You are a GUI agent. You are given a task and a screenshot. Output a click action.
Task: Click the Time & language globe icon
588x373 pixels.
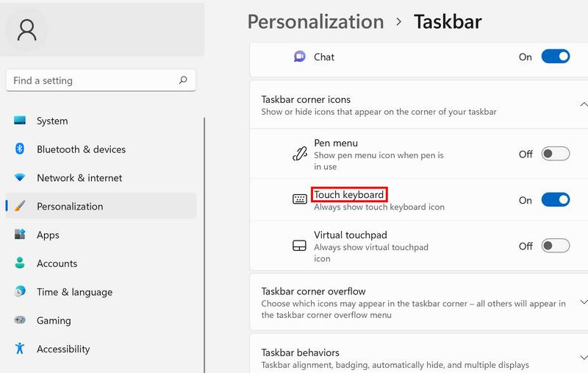tap(20, 291)
